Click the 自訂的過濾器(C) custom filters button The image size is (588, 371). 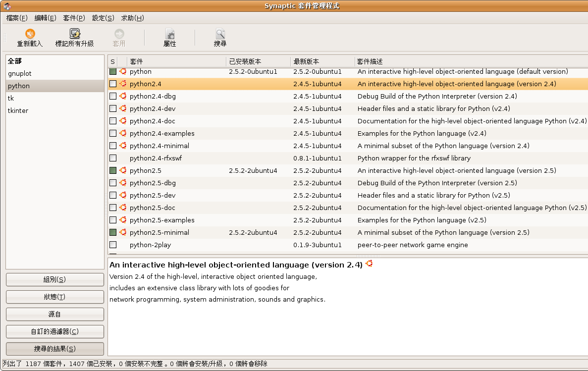click(55, 331)
